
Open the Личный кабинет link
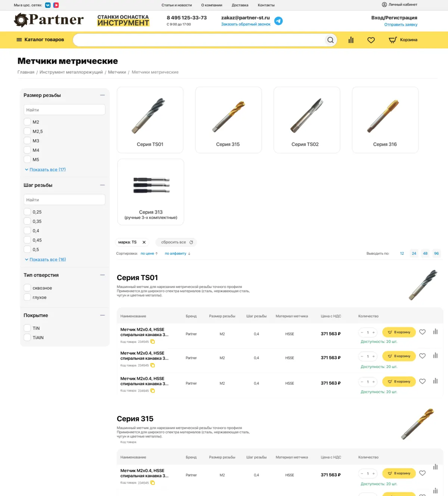coord(399,4)
